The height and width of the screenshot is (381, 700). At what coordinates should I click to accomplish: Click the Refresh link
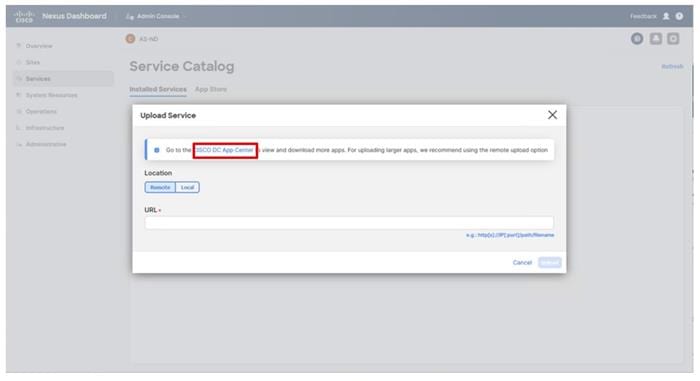tap(672, 67)
